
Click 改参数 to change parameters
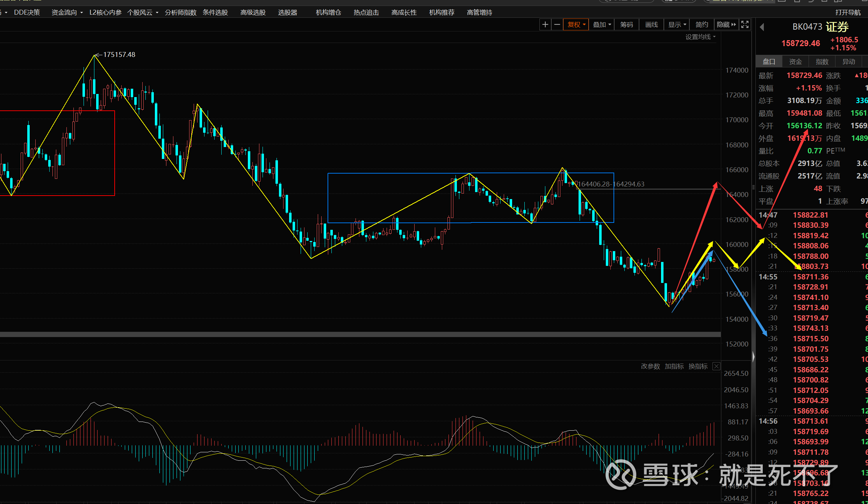650,366
